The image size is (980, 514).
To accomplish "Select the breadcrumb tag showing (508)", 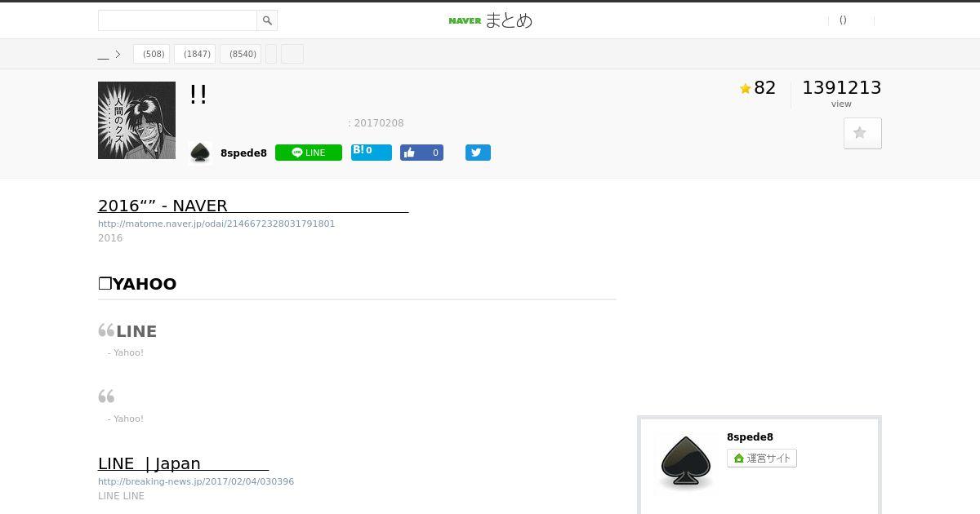I will pyautogui.click(x=154, y=54).
